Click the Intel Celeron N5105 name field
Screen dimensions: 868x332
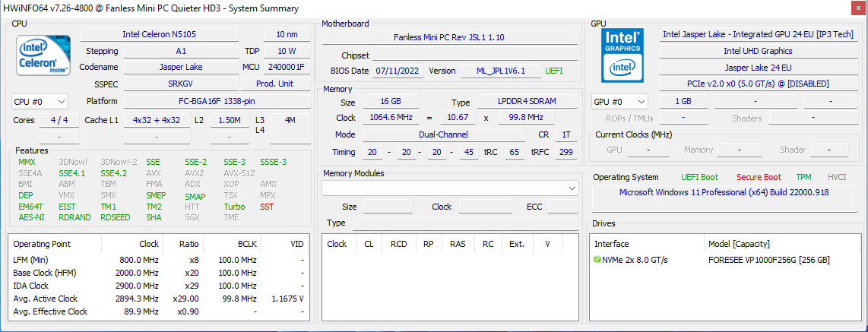click(x=160, y=34)
